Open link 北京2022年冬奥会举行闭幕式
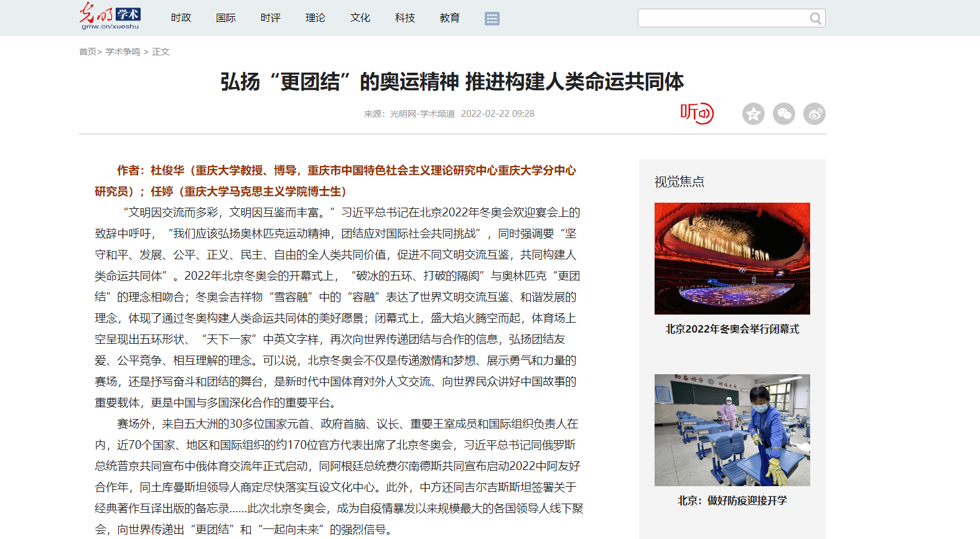 pos(732,329)
